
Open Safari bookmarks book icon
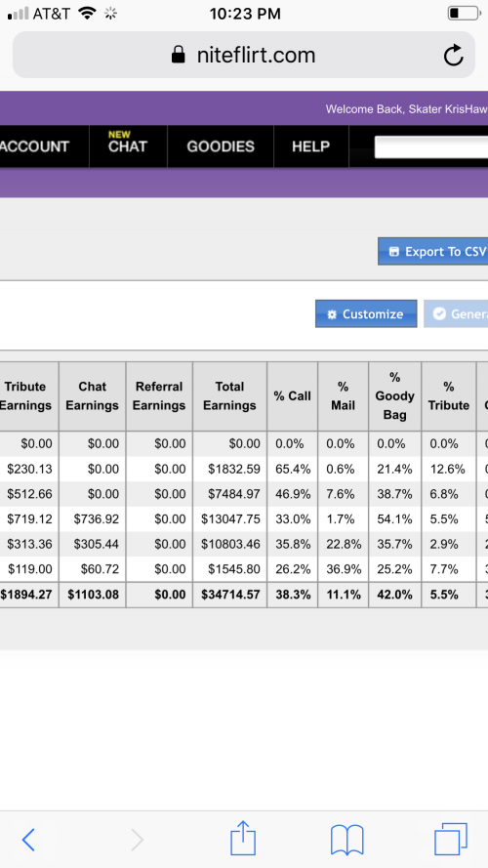346,840
